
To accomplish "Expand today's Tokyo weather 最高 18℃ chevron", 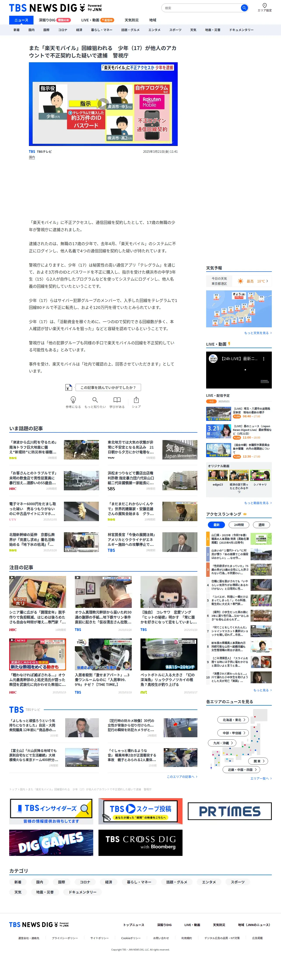I will click(x=267, y=281).
